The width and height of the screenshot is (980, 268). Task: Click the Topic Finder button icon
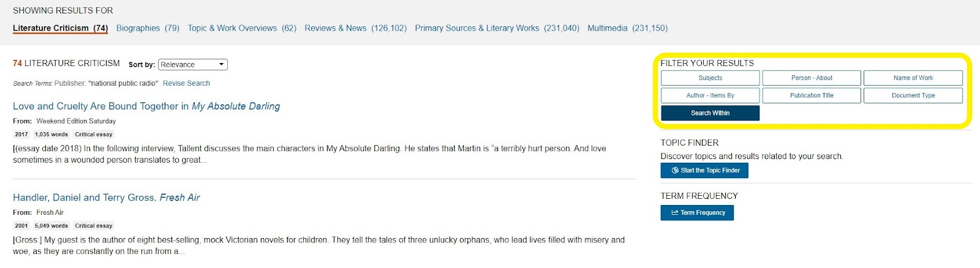point(675,171)
